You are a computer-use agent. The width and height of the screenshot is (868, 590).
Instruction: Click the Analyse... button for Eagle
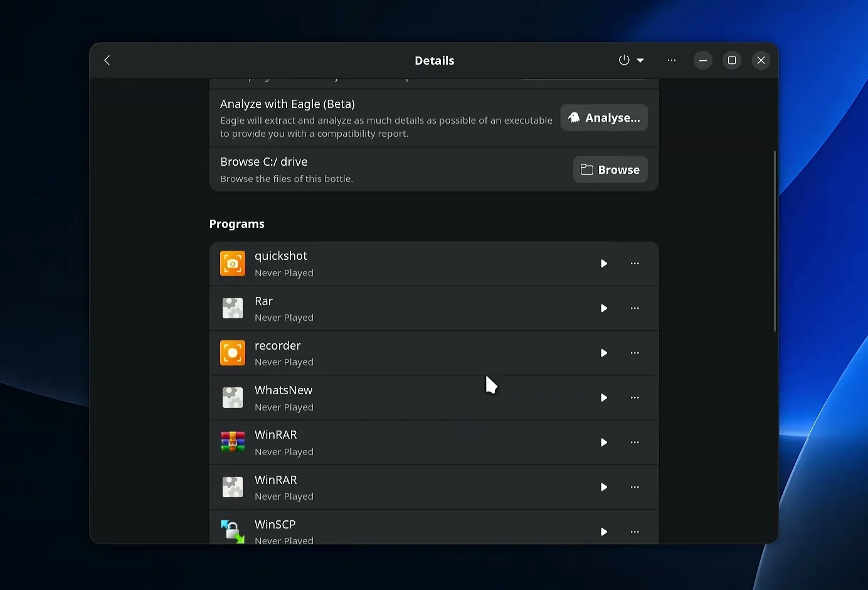pos(604,118)
